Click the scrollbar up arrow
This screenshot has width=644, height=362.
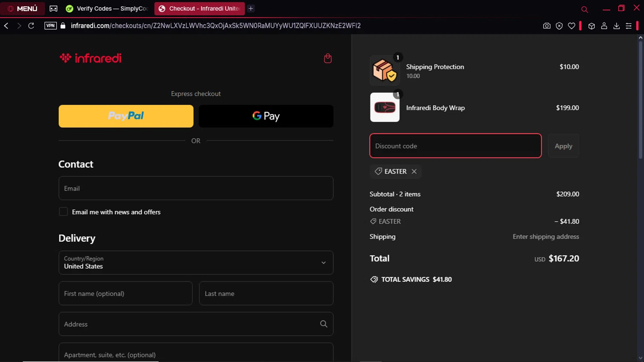[x=640, y=38]
